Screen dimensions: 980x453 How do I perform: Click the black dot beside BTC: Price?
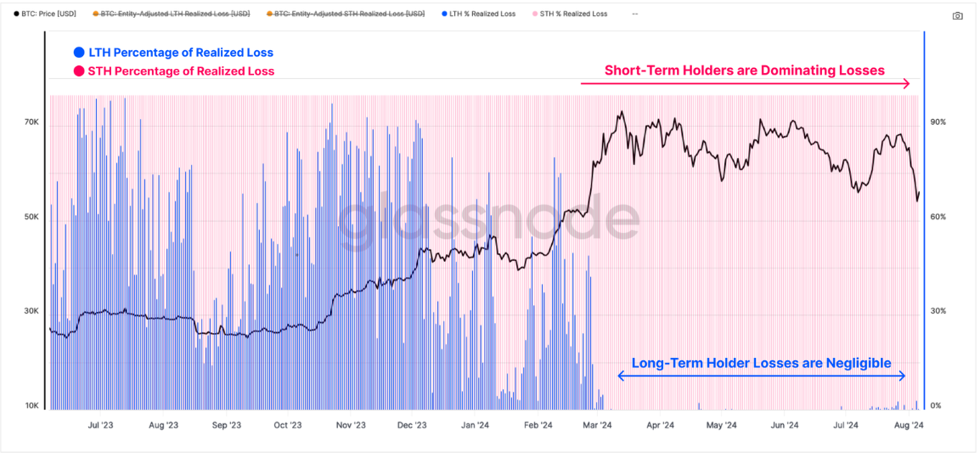tap(17, 14)
